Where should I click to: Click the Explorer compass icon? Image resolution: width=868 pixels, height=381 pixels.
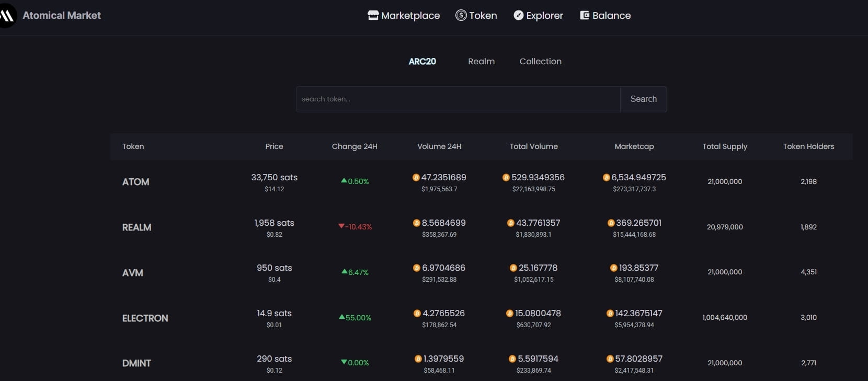[x=518, y=15]
